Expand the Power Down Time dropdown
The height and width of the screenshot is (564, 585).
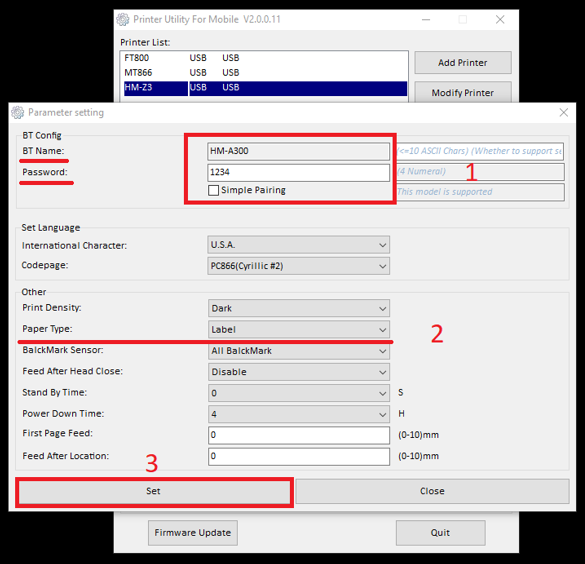click(x=298, y=414)
